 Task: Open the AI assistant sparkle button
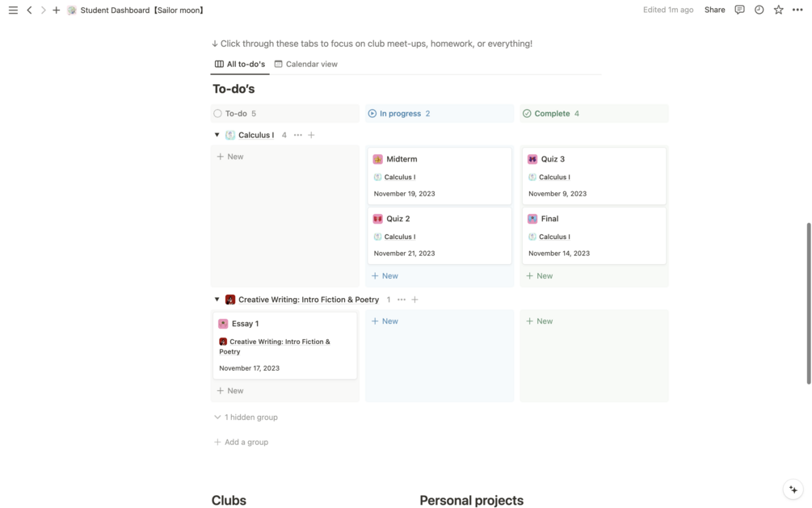[793, 489]
